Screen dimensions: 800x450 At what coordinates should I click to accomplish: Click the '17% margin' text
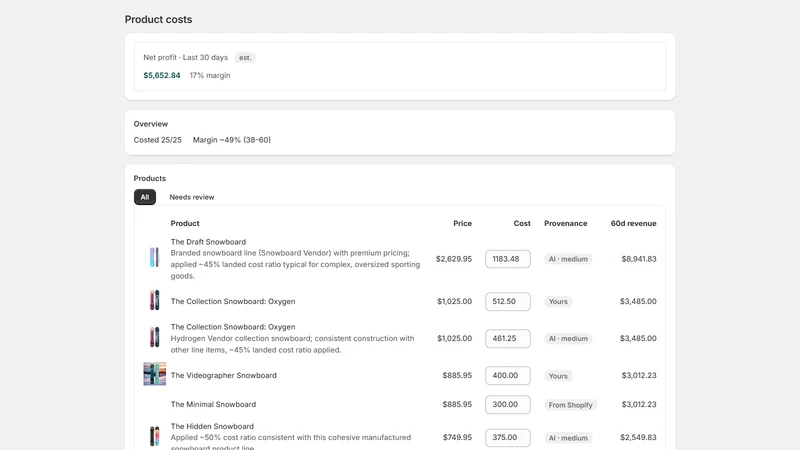(210, 76)
